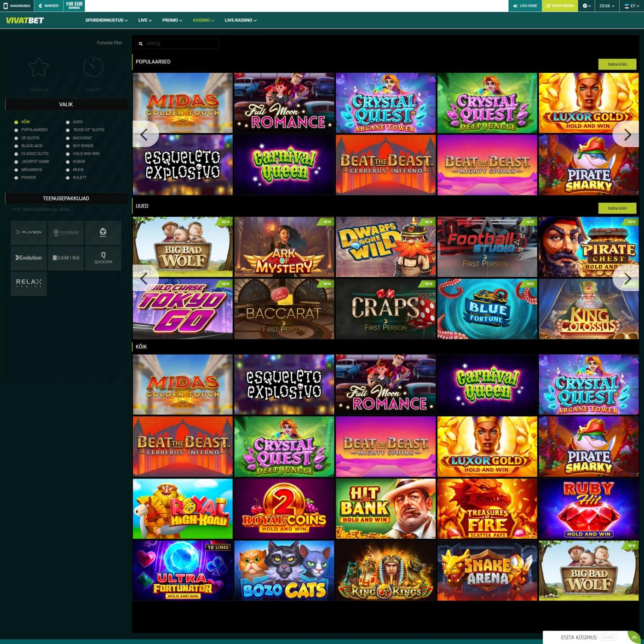Focus the provider search field

[66, 210]
